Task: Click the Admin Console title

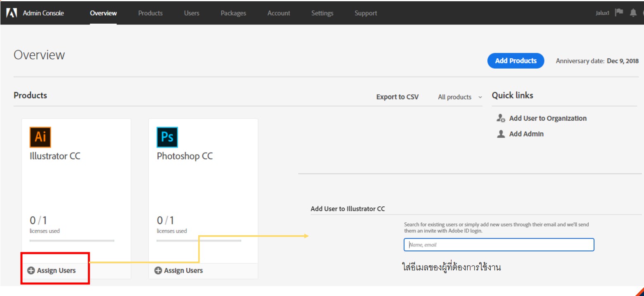Action: click(43, 13)
